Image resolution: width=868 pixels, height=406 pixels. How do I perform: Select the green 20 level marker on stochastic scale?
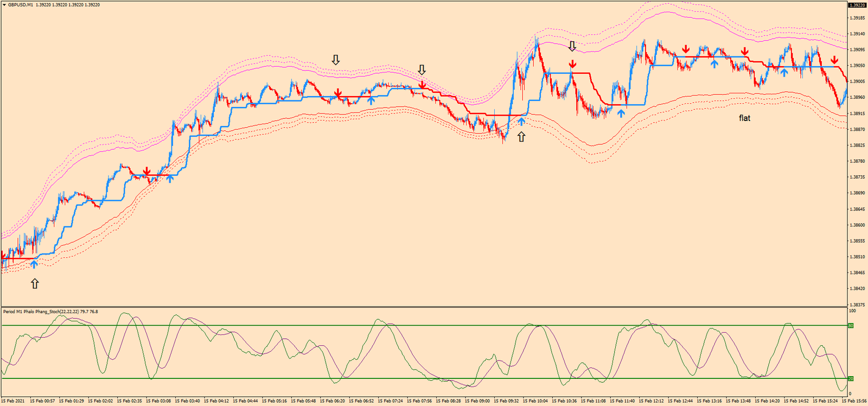[851, 378]
